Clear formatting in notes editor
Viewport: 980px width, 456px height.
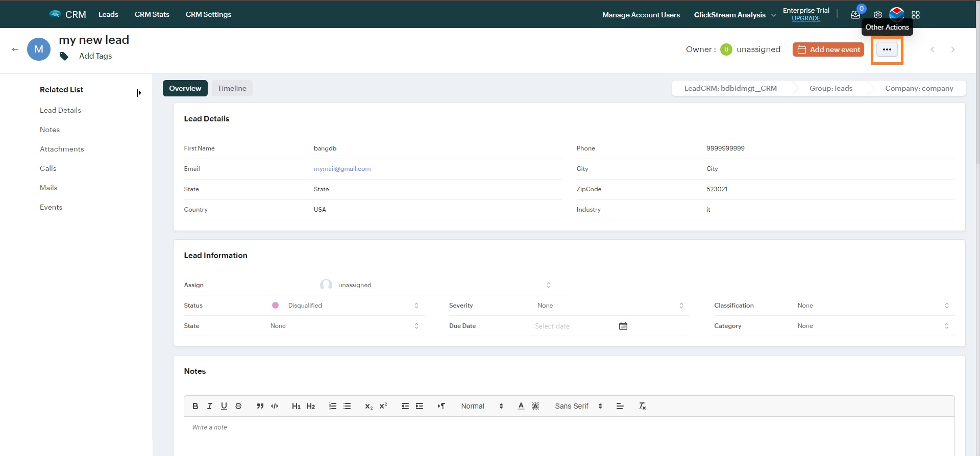642,406
